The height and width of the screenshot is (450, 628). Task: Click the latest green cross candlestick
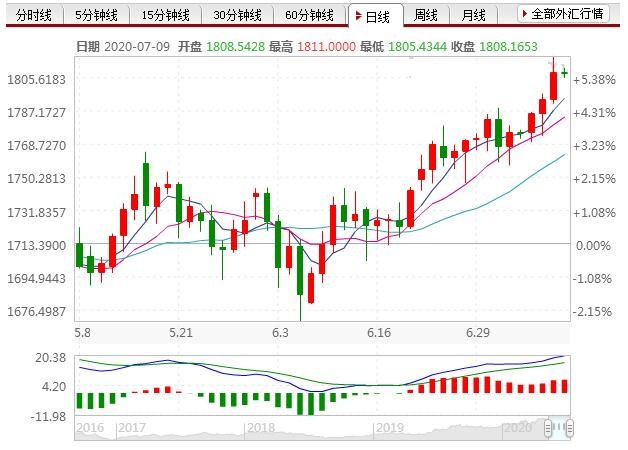pos(564,73)
